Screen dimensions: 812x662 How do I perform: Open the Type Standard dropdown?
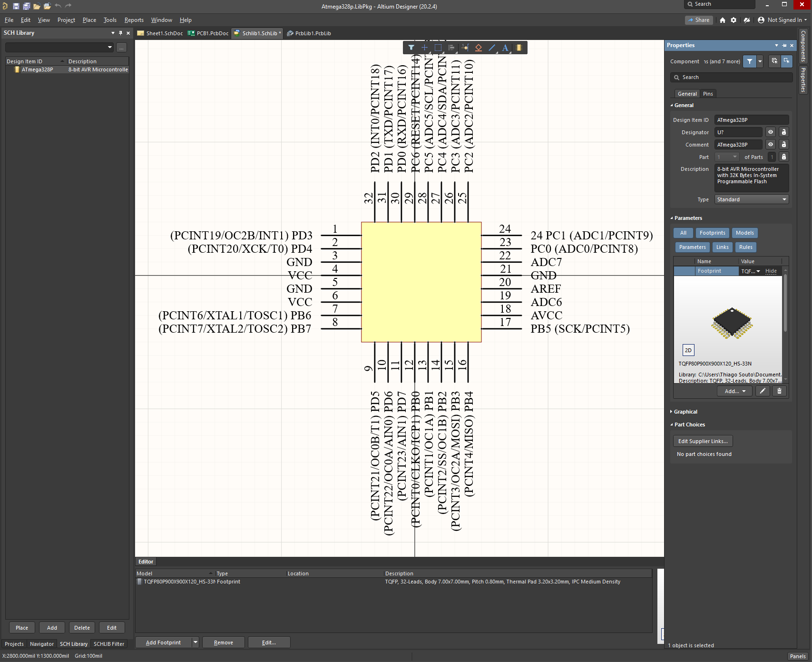coord(752,199)
